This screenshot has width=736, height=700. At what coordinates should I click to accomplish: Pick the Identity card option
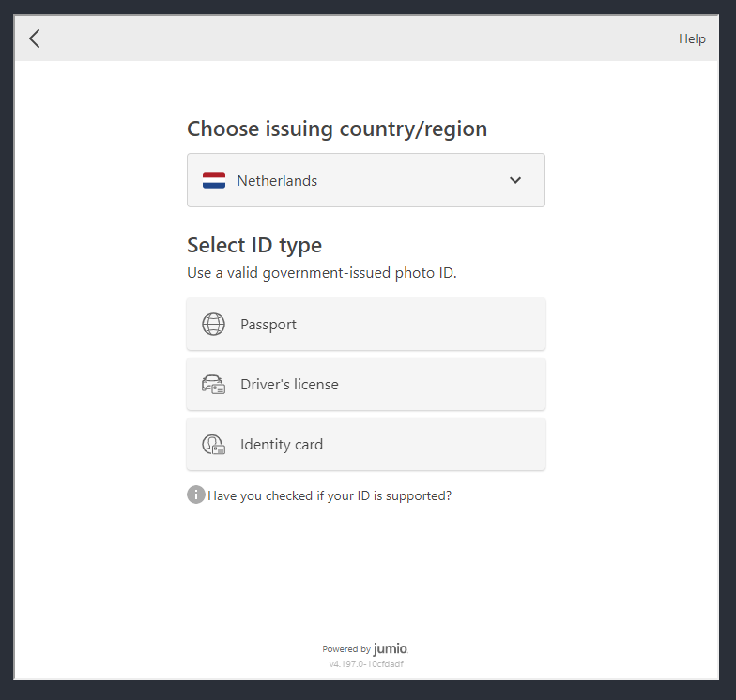[366, 444]
